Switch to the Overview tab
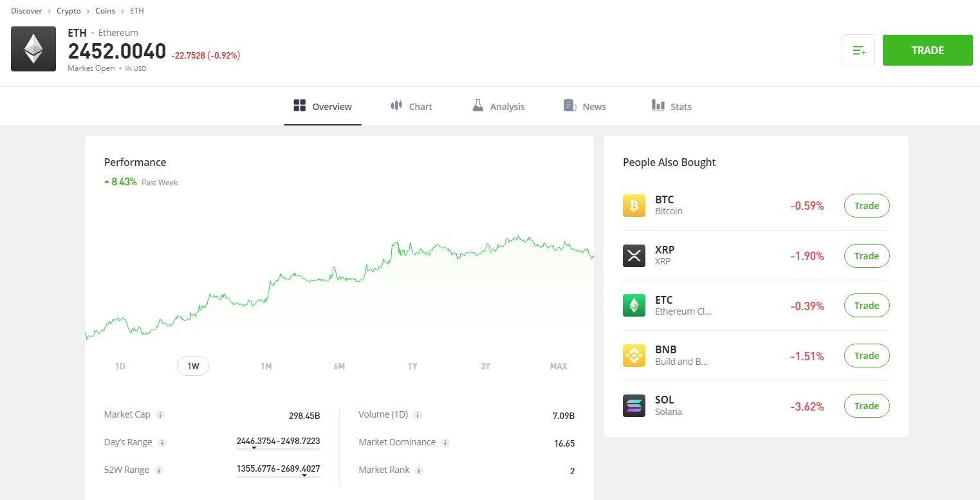Viewport: 980px width, 500px height. 322,106
